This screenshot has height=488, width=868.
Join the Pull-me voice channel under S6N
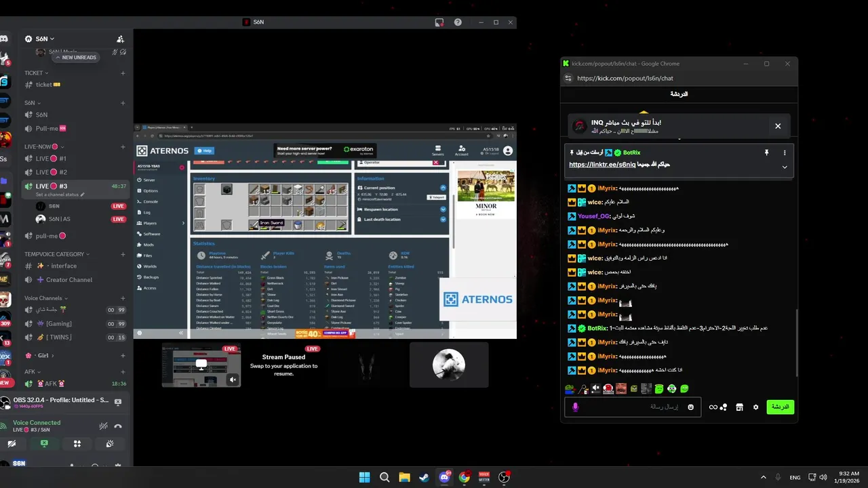(x=75, y=128)
